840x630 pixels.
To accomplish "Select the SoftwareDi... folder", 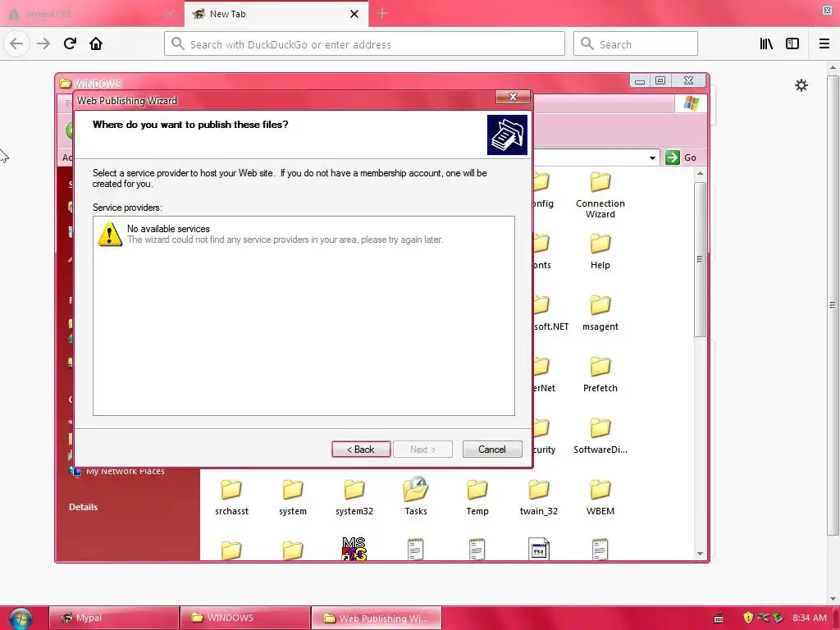I will point(600,436).
